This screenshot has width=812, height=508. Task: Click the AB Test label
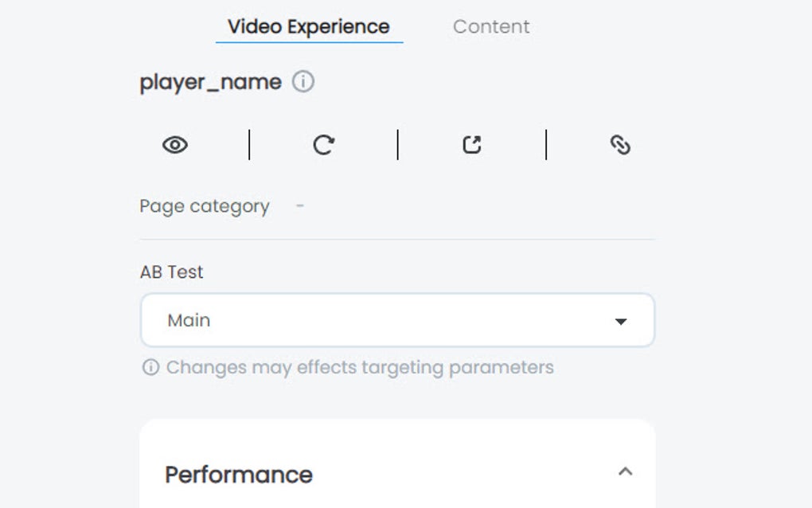pos(170,272)
